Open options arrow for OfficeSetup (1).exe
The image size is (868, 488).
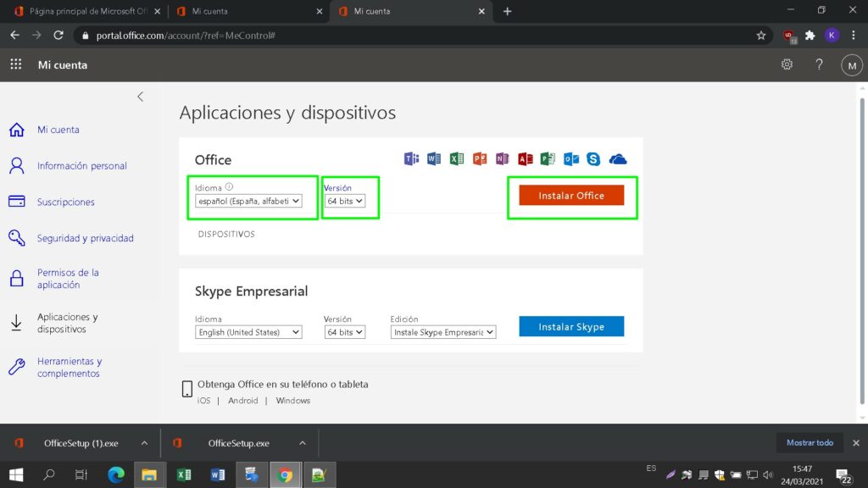click(x=144, y=443)
